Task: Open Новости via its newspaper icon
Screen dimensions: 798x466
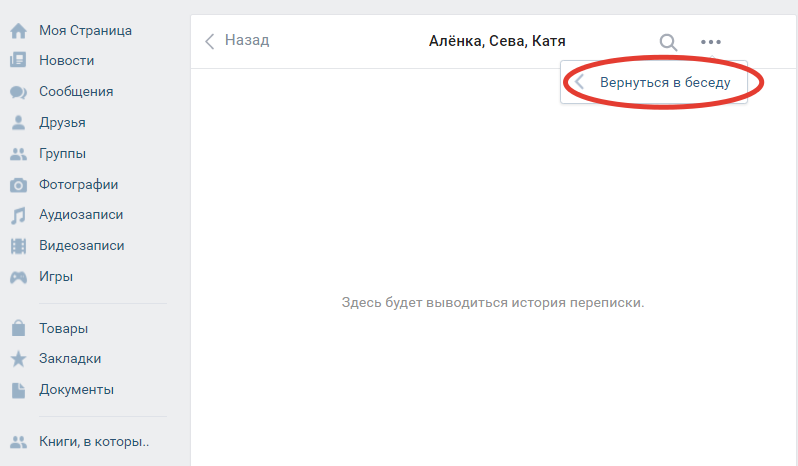Action: pos(18,61)
